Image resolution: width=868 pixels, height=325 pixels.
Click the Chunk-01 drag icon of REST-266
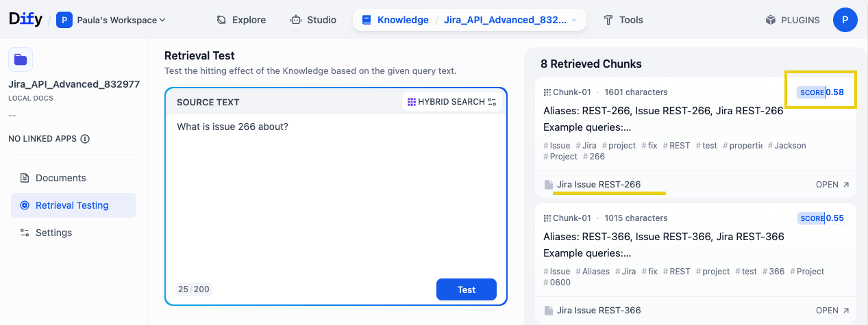pos(547,92)
